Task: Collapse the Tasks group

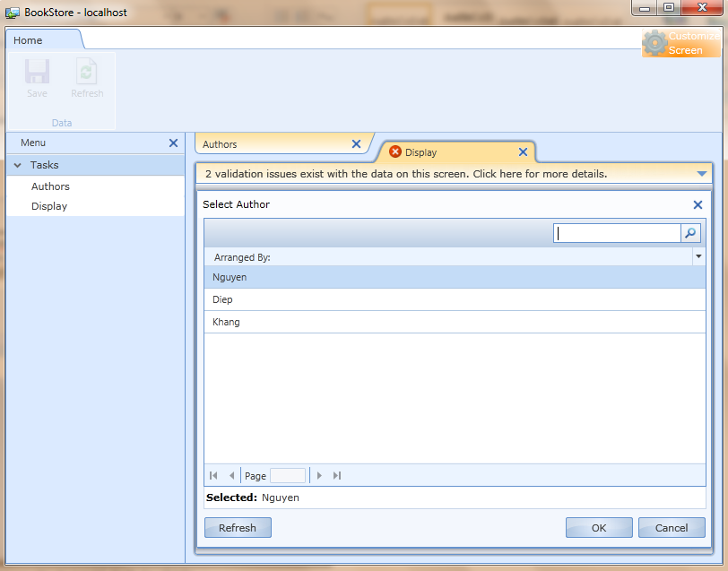Action: 18,165
